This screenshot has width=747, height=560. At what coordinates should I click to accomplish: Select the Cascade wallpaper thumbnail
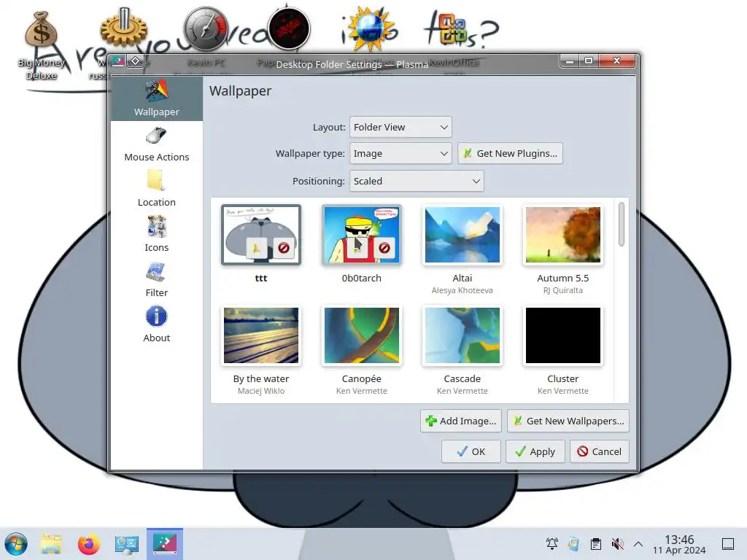tap(462, 335)
